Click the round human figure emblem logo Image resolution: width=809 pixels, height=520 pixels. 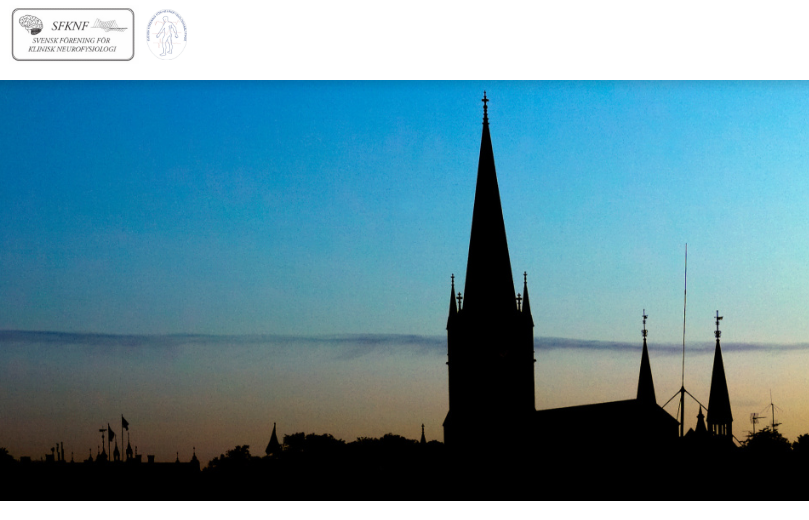(167, 34)
